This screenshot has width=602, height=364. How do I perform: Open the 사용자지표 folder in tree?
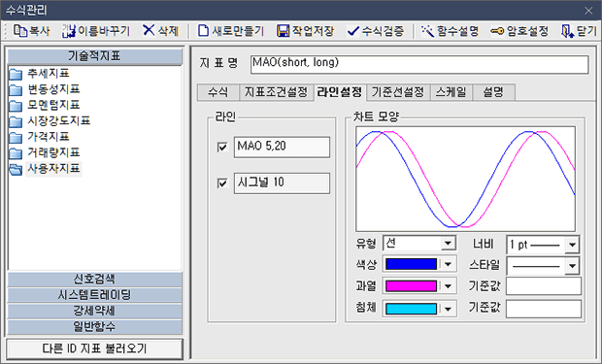coord(53,169)
